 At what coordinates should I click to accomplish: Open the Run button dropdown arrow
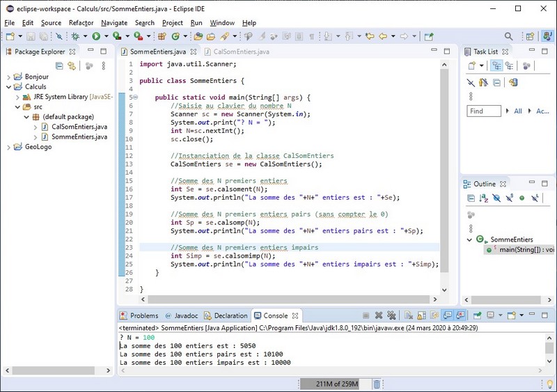[105, 36]
